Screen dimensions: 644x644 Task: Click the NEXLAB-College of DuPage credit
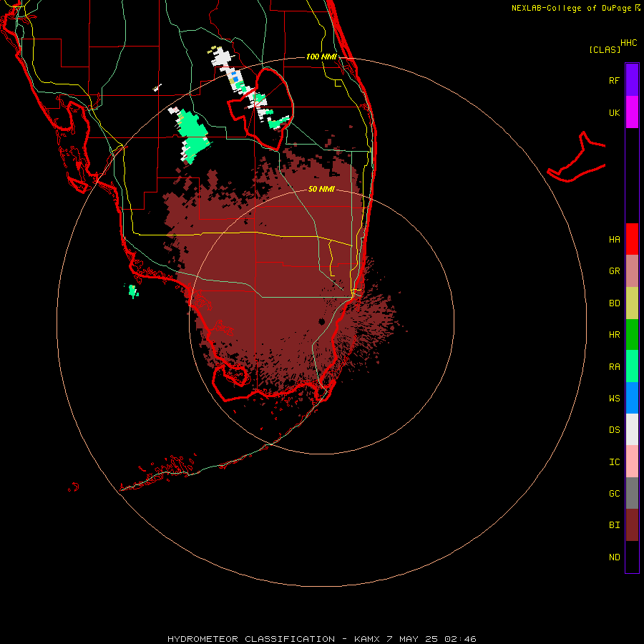coord(571,8)
